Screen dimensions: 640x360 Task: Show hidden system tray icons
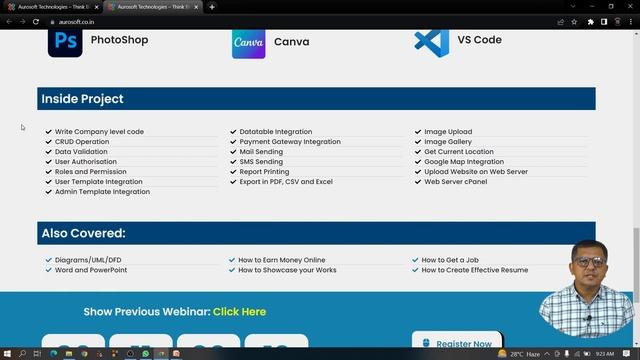coord(547,354)
